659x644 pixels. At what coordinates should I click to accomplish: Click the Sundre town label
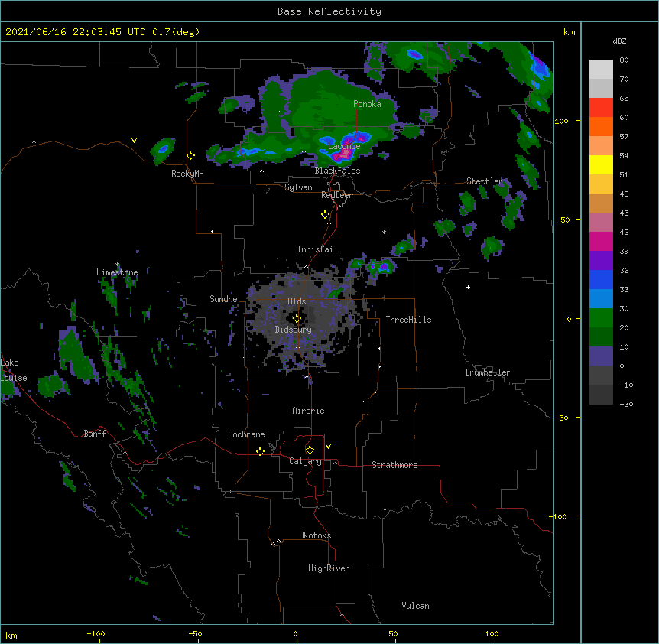223,299
